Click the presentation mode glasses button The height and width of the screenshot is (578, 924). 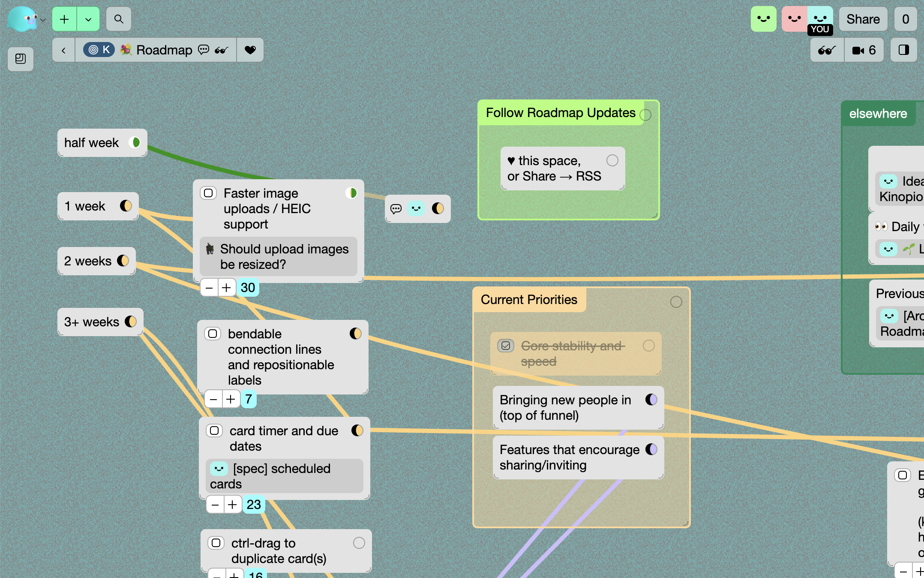tap(827, 50)
